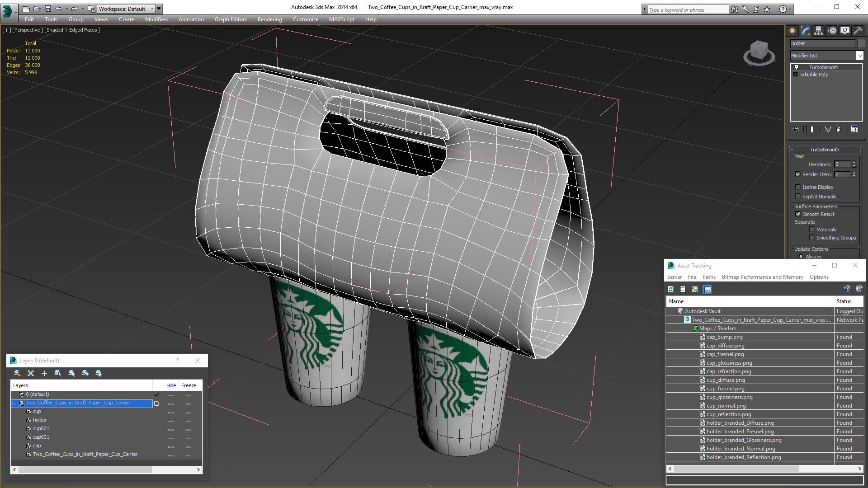This screenshot has height=488, width=868.
Task: Click the Communication Center satellite icon
Action: pyautogui.click(x=756, y=9)
